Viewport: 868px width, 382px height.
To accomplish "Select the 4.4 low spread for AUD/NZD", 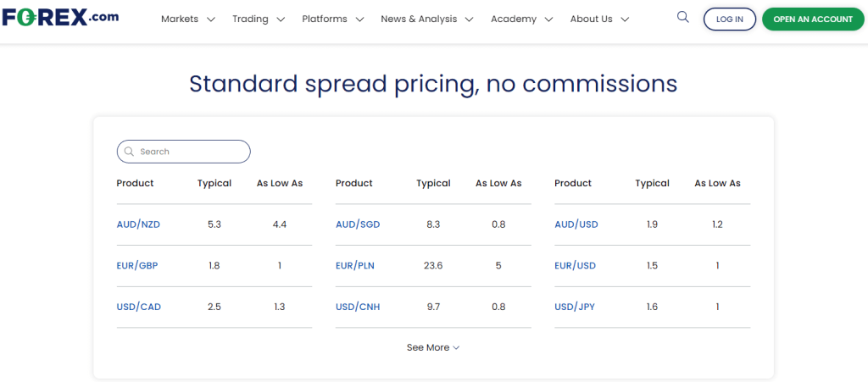I will [x=280, y=224].
